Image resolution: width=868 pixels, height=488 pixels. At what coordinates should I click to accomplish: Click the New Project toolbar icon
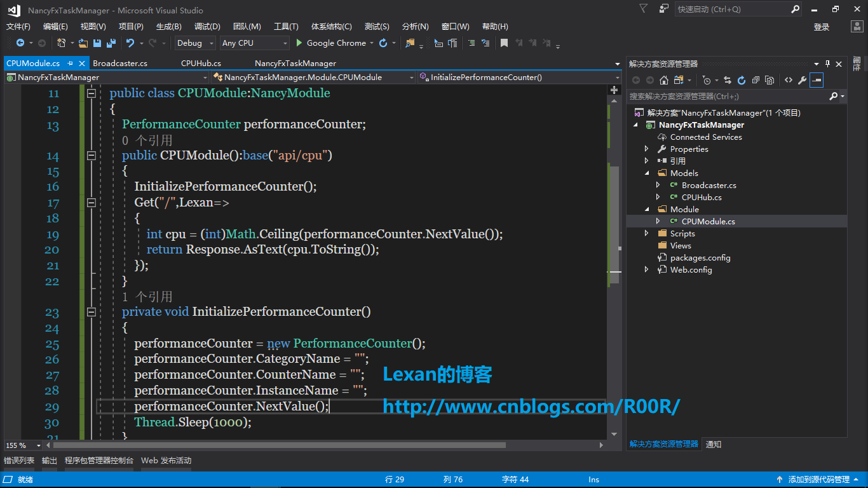coord(61,43)
